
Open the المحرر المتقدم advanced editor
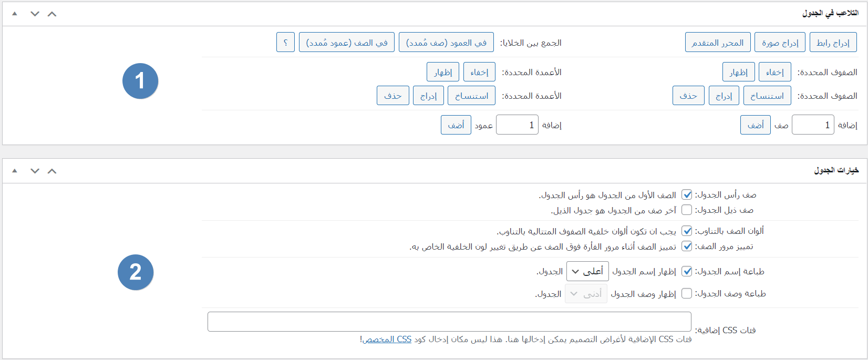pyautogui.click(x=717, y=43)
